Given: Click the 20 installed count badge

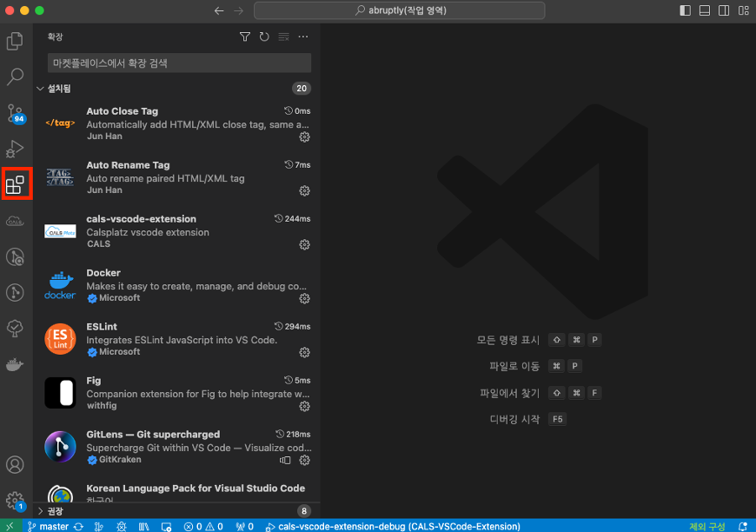Looking at the screenshot, I should pyautogui.click(x=302, y=89).
